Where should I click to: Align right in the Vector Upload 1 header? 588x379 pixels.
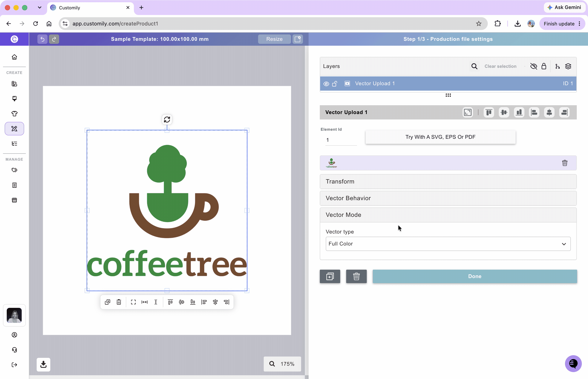pos(564,113)
